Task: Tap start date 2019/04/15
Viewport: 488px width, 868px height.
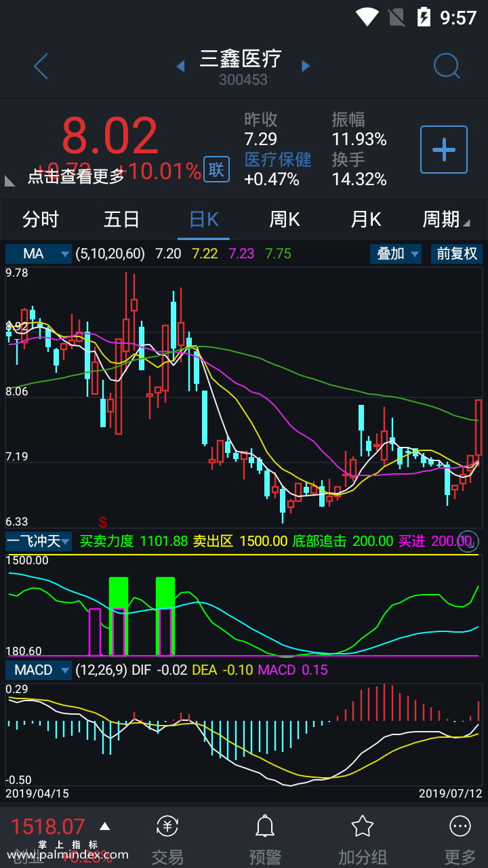Action: pyautogui.click(x=37, y=793)
